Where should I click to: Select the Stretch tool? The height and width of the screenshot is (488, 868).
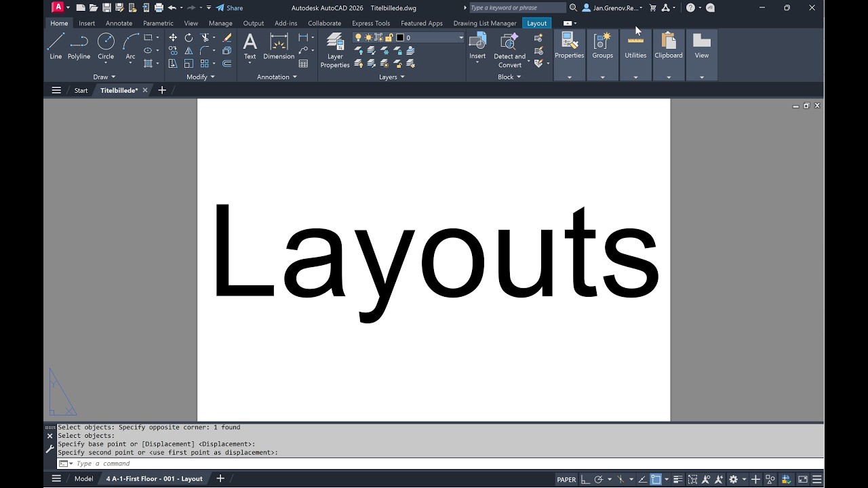[173, 64]
